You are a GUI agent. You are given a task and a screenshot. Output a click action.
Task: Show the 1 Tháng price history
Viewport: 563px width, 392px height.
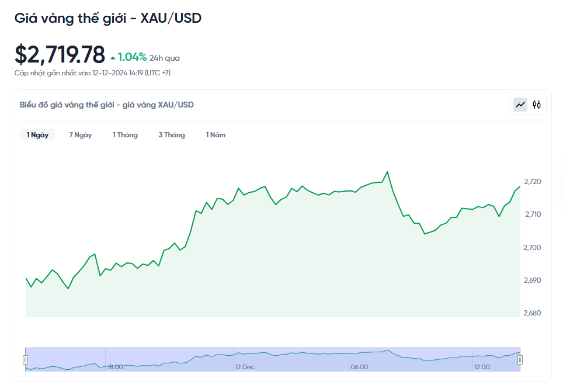125,135
